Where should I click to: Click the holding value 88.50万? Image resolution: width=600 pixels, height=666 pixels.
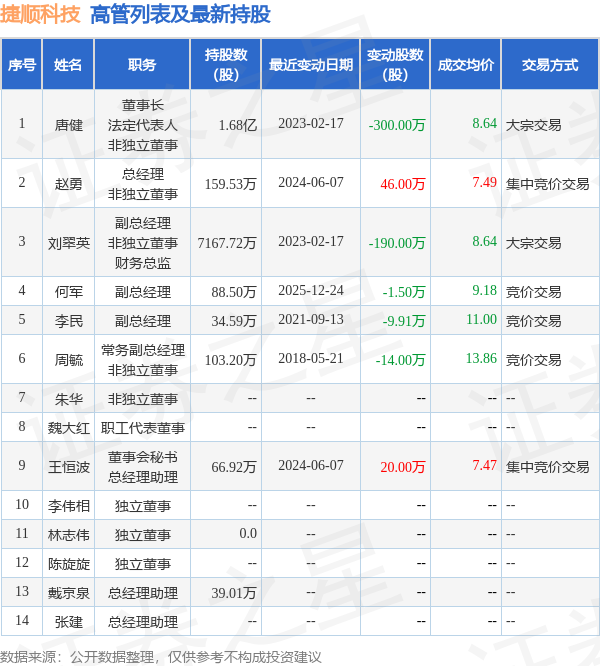tap(234, 292)
